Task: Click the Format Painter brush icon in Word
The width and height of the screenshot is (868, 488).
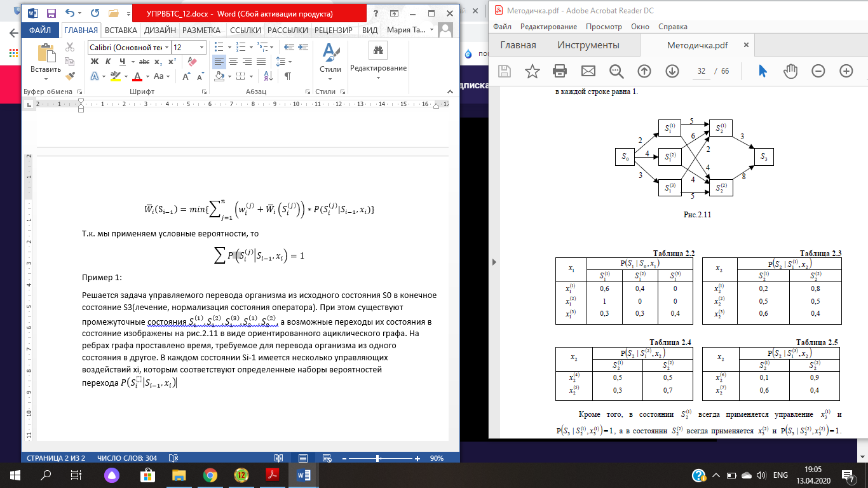Action: tap(70, 76)
